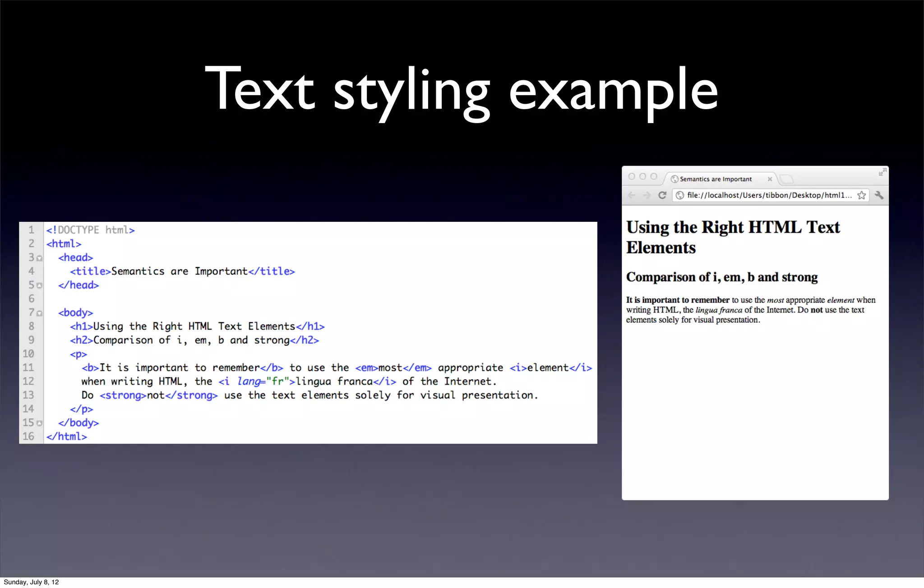Screen dimensions: 924x588
Task: Reload the page with the refresh icon
Action: click(662, 195)
